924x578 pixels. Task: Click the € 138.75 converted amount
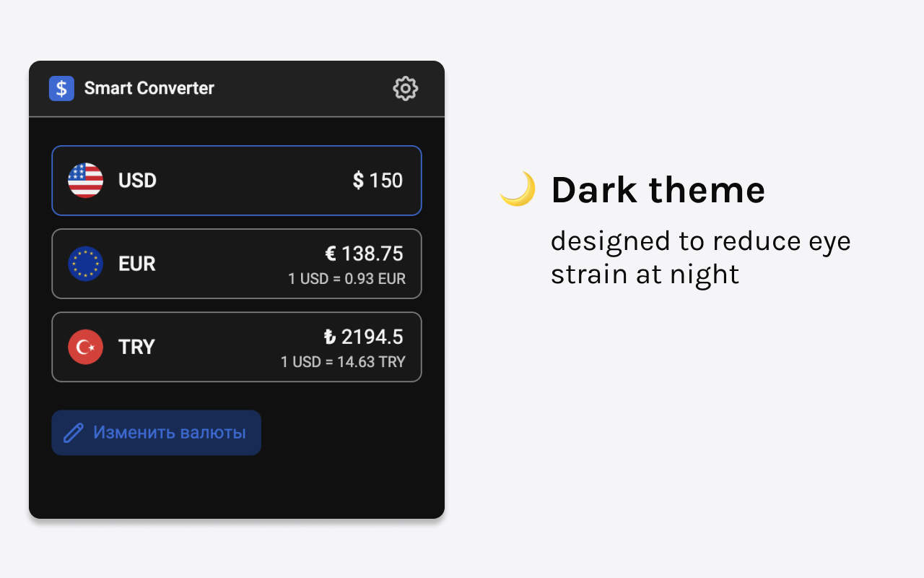tap(364, 254)
